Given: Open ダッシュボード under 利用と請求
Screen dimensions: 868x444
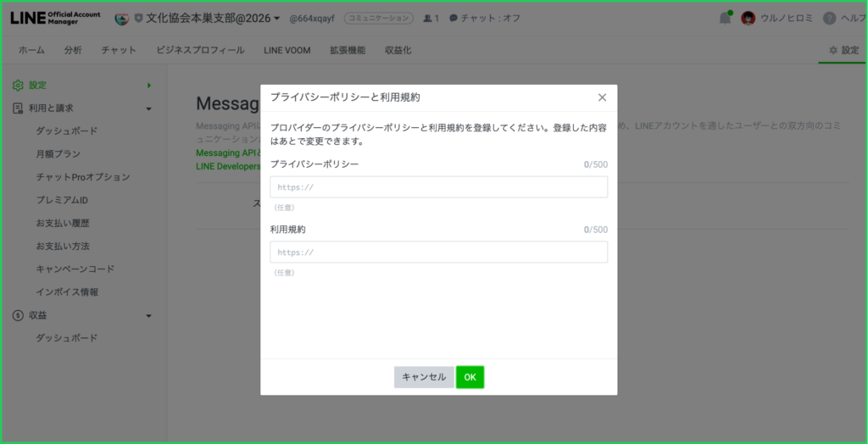Looking at the screenshot, I should [x=67, y=131].
